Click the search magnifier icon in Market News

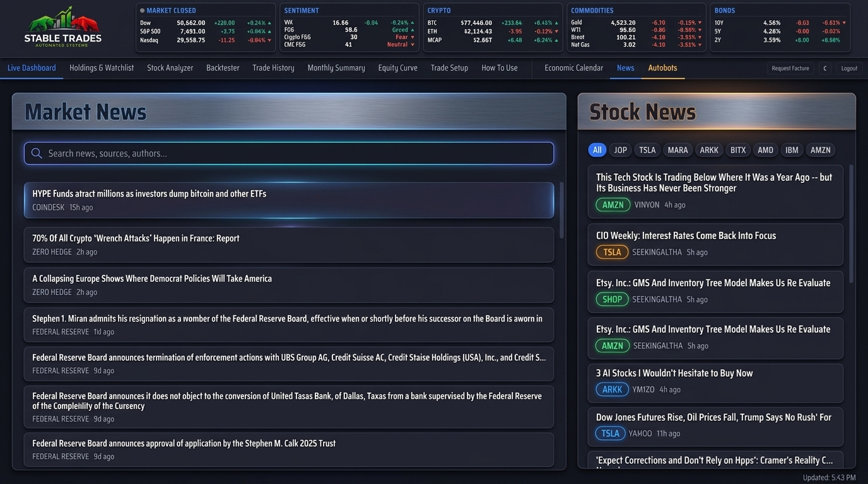click(37, 153)
